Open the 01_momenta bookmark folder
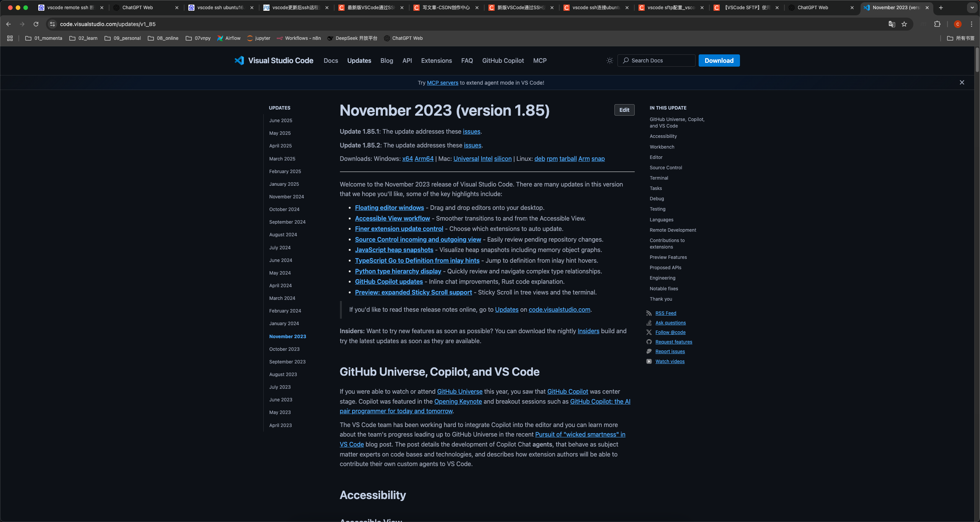The width and height of the screenshot is (980, 522). (x=44, y=38)
